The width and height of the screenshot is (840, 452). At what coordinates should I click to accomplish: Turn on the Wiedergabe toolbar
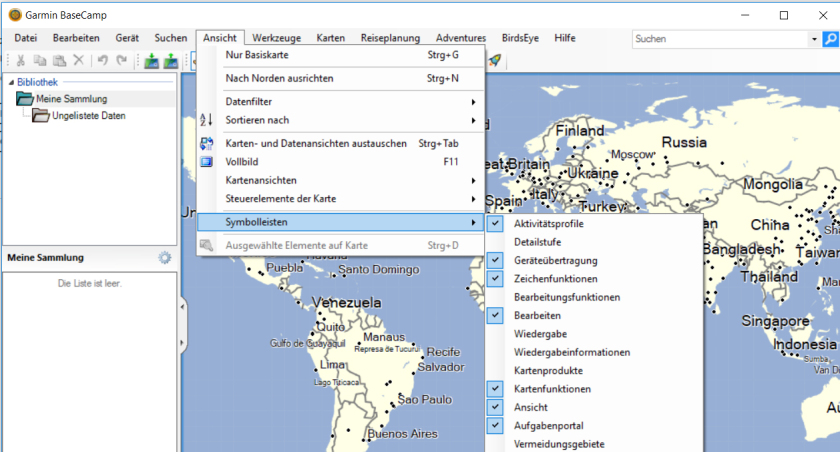pos(540,333)
